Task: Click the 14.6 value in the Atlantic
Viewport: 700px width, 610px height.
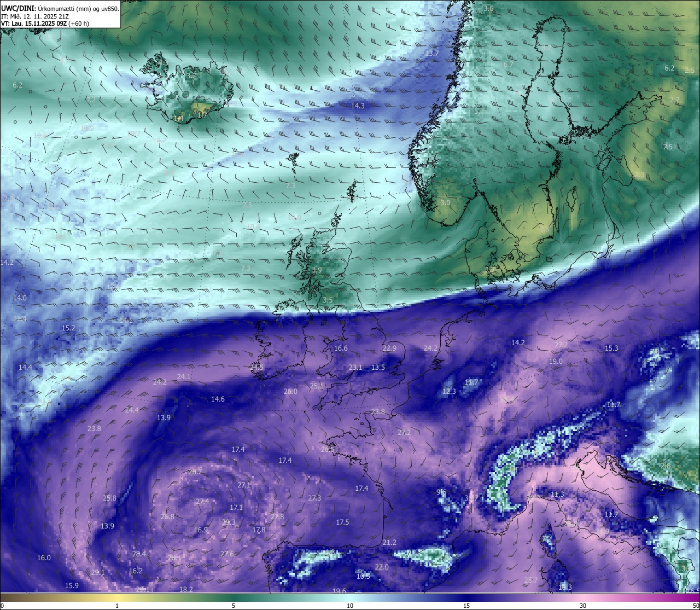Action: tap(218, 399)
